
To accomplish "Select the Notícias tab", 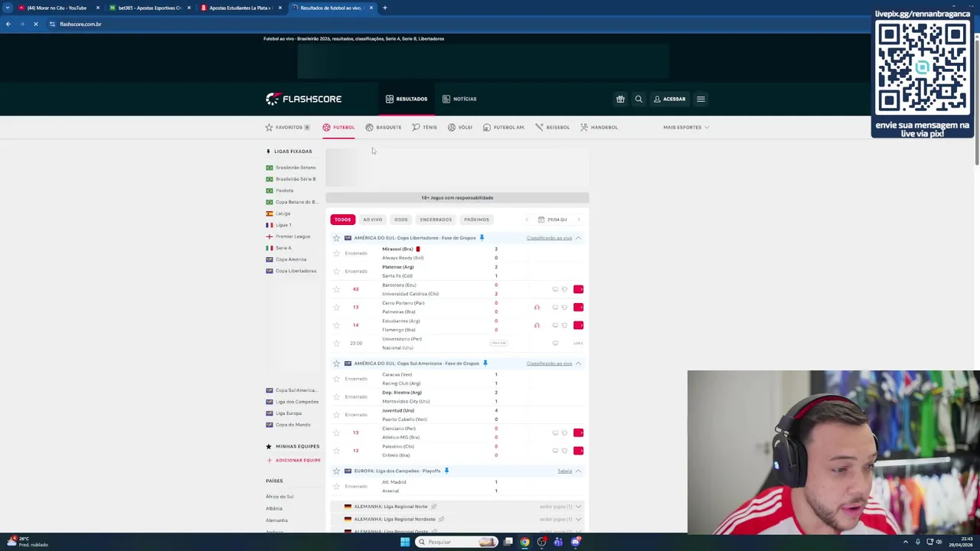I will tap(459, 99).
